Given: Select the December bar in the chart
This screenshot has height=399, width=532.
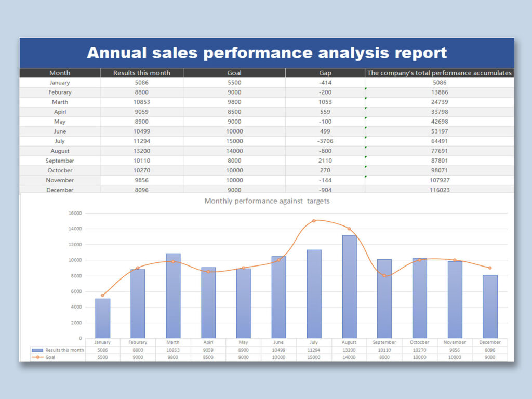Looking at the screenshot, I should [490, 307].
